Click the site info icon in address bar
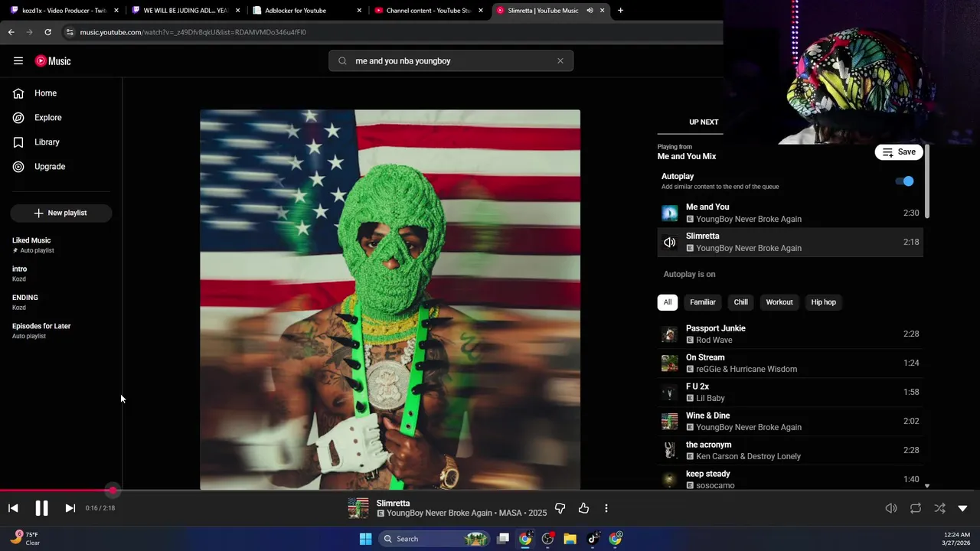The width and height of the screenshot is (980, 551). [x=70, y=32]
